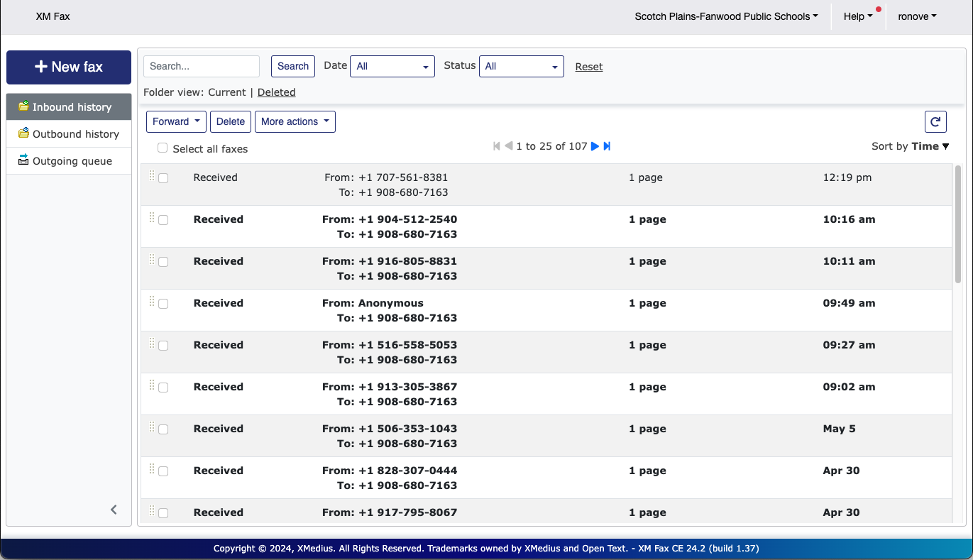973x560 pixels.
Task: Open the Date filter dropdown
Action: pyautogui.click(x=392, y=66)
